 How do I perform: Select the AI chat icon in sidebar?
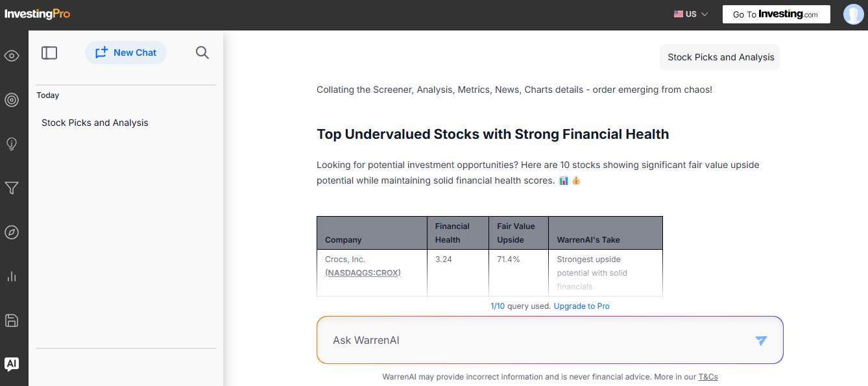tap(12, 364)
